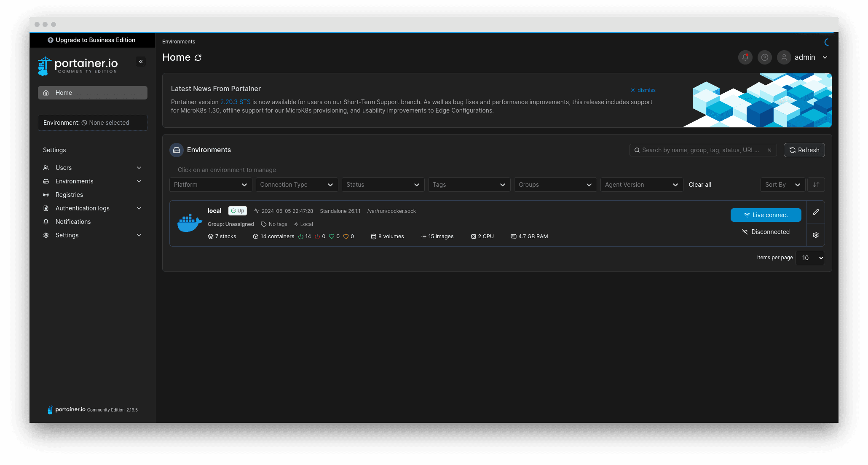Change items per page dropdown
Viewport: 868px width, 465px height.
(810, 258)
